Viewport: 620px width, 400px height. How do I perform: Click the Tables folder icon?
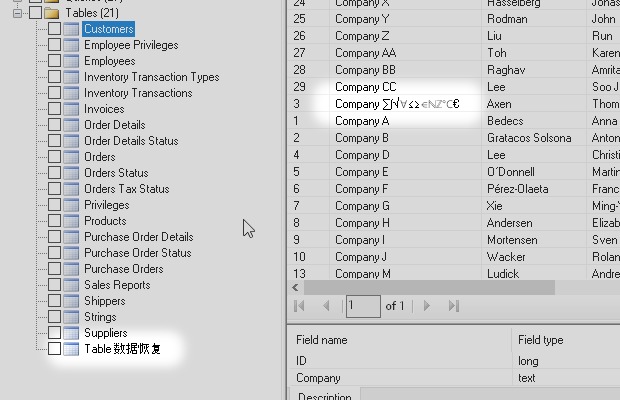coord(52,13)
